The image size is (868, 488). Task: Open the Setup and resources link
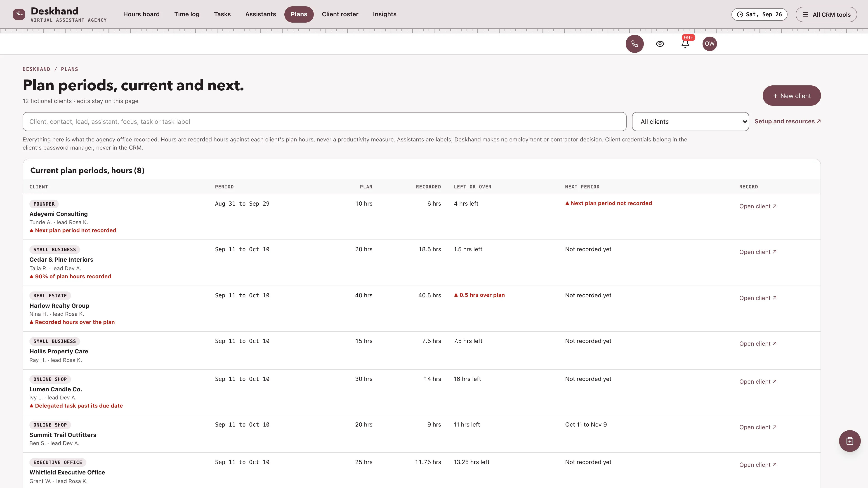[x=788, y=121]
